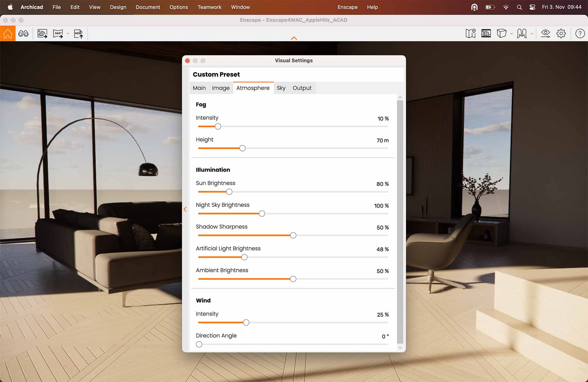Adjust the Fog Intensity slider

218,126
